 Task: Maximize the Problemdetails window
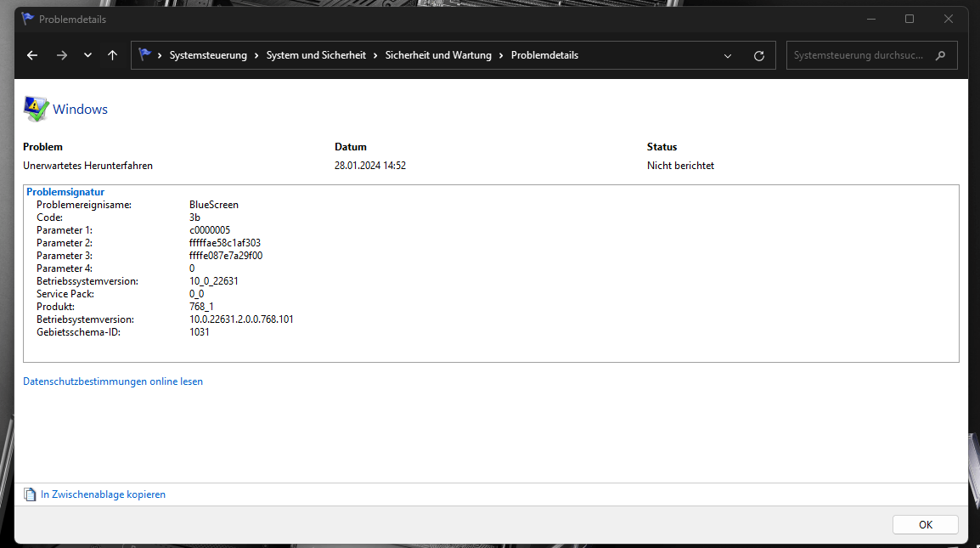pyautogui.click(x=910, y=20)
